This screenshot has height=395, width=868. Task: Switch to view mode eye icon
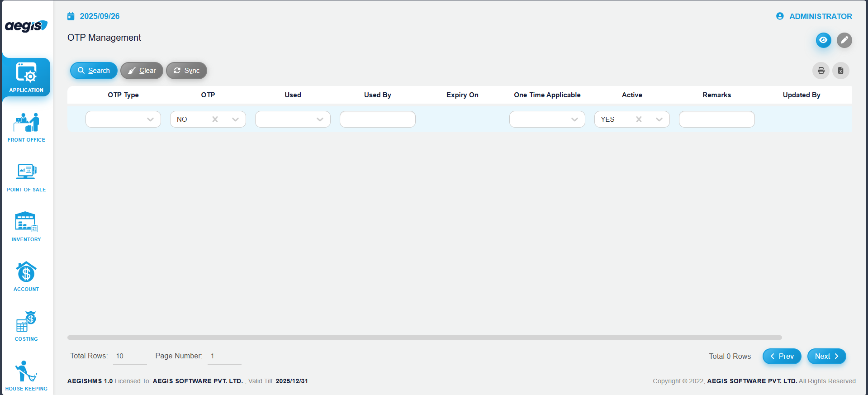click(x=823, y=40)
